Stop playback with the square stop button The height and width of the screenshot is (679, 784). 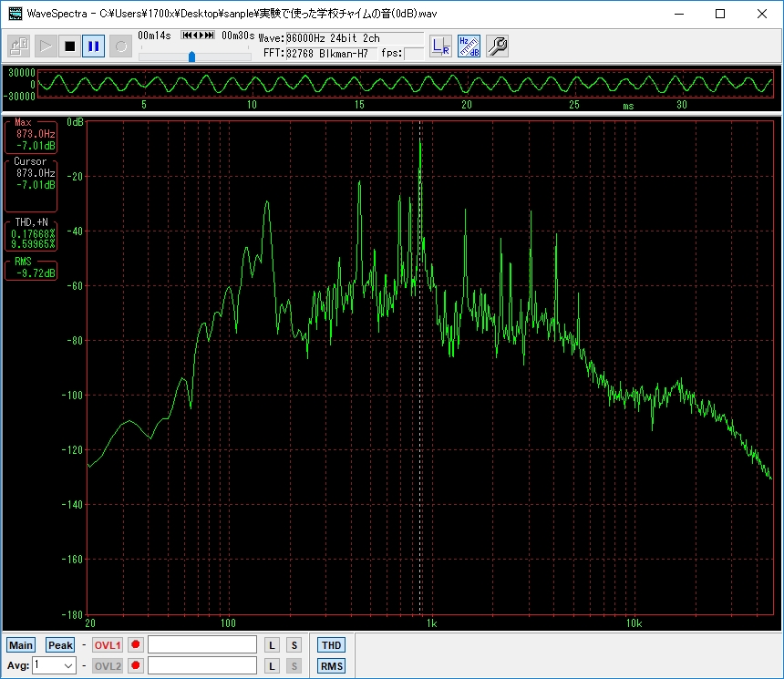(x=69, y=46)
